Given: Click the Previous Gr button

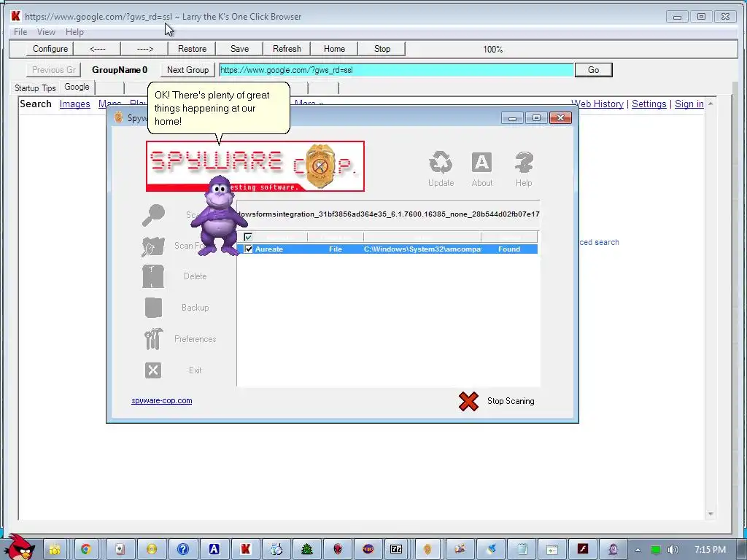Looking at the screenshot, I should tap(54, 70).
